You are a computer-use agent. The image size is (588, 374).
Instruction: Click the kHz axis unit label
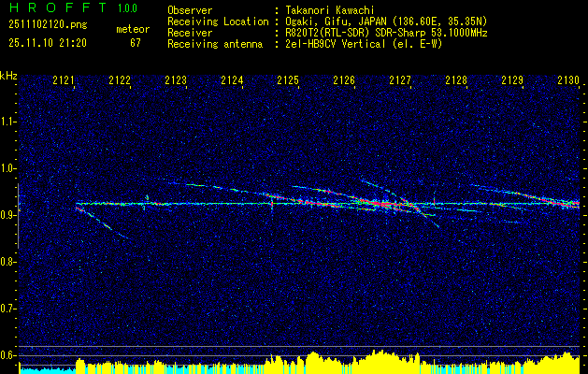click(x=8, y=76)
